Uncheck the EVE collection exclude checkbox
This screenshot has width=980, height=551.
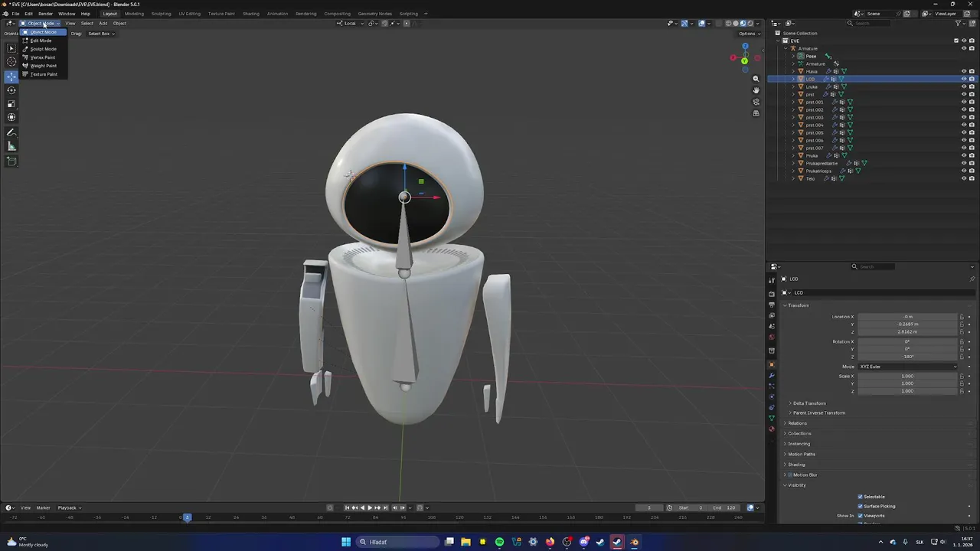tap(956, 41)
